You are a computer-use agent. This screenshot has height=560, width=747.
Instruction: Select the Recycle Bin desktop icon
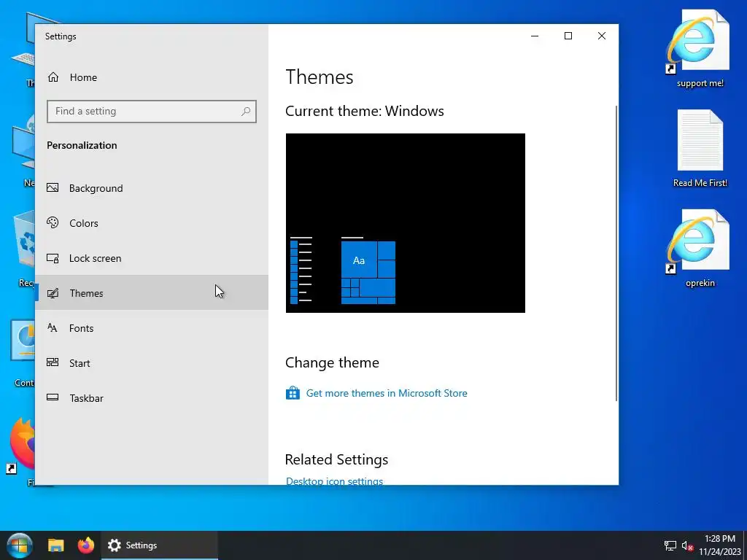click(x=25, y=250)
